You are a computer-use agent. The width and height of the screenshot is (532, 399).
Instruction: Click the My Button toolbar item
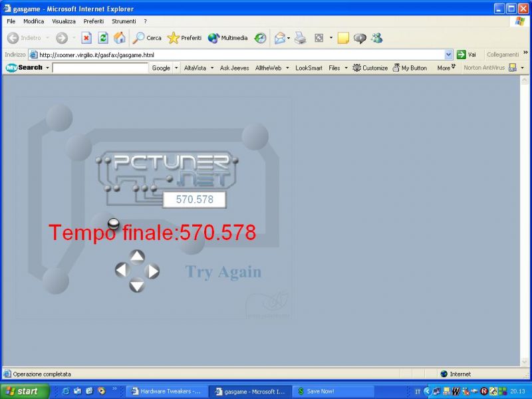[x=410, y=68]
